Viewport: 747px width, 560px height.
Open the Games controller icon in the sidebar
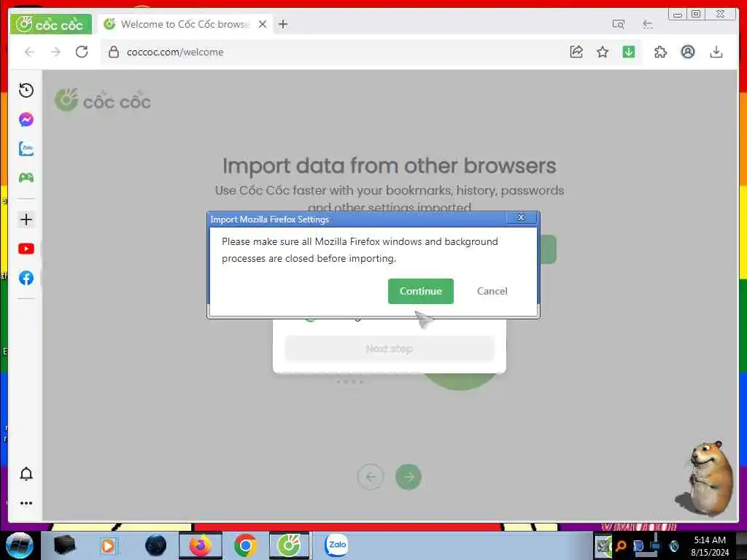coord(26,178)
